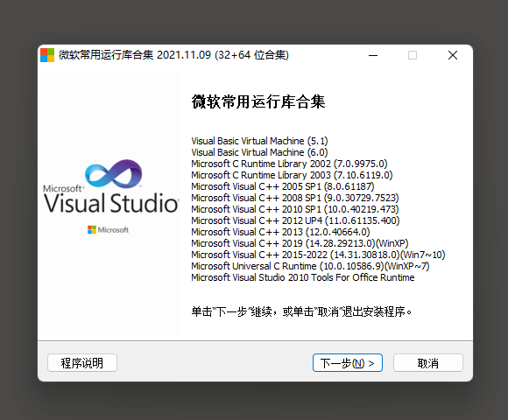Click the Visual Studio infinity logo

point(113,174)
